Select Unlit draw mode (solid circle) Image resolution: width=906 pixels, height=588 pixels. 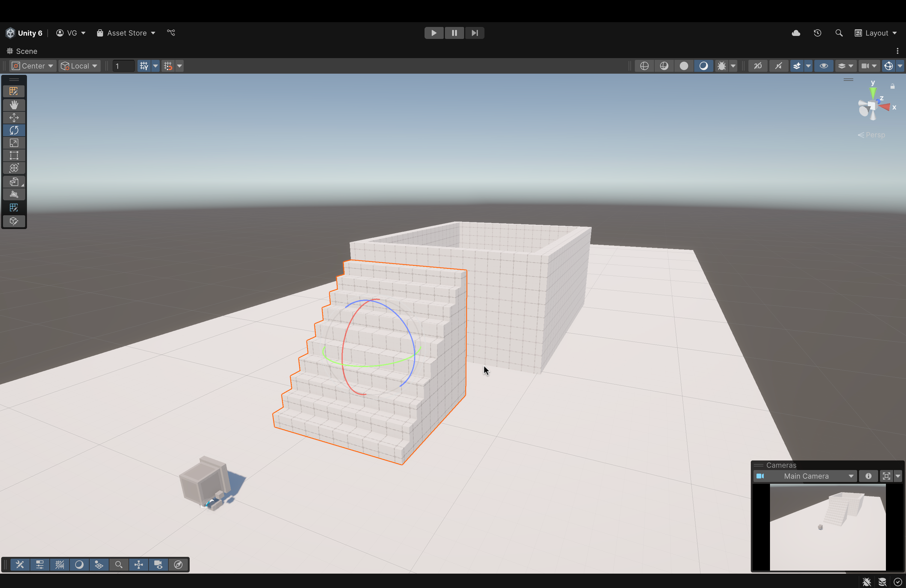click(684, 66)
